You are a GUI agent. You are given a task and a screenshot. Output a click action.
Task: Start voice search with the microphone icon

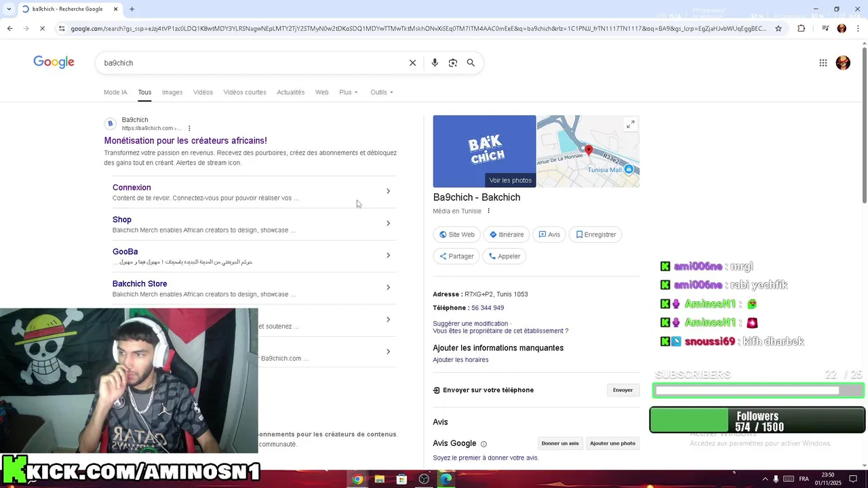click(x=435, y=63)
